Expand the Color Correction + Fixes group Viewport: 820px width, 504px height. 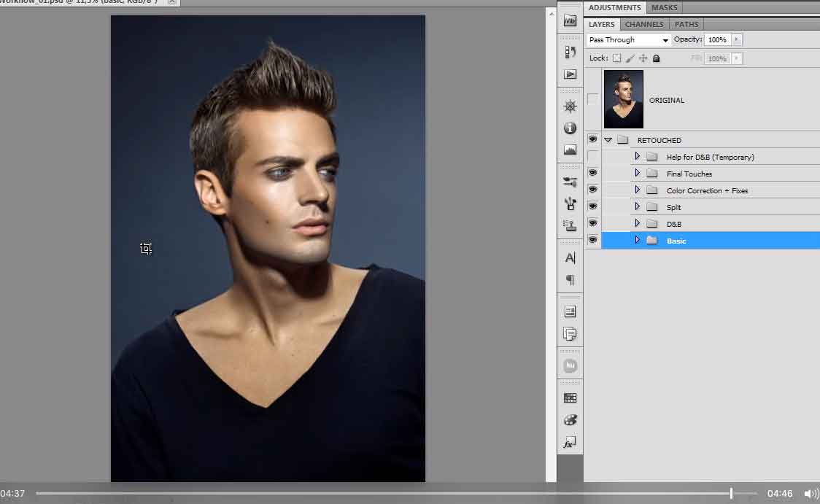coord(637,190)
